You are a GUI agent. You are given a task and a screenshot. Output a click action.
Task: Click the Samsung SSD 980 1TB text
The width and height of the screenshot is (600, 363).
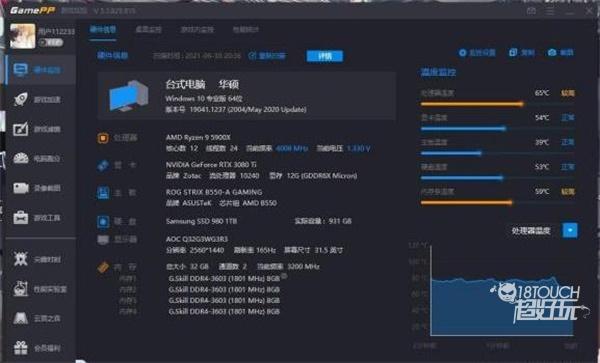click(x=201, y=221)
